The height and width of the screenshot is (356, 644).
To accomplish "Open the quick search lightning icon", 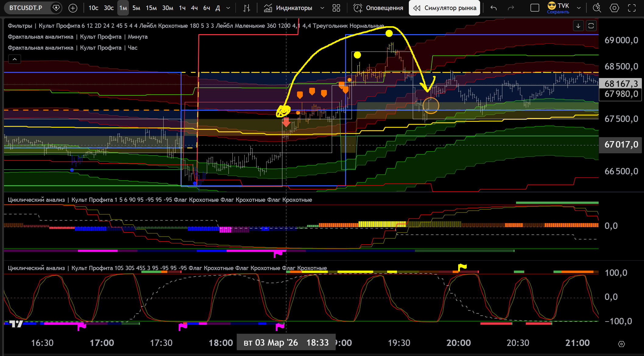I will 596,8.
